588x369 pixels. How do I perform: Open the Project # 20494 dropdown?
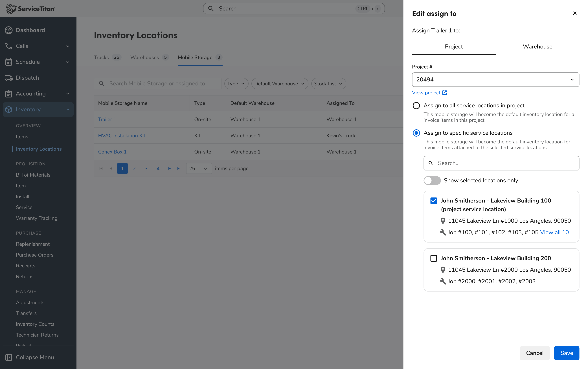pos(495,79)
